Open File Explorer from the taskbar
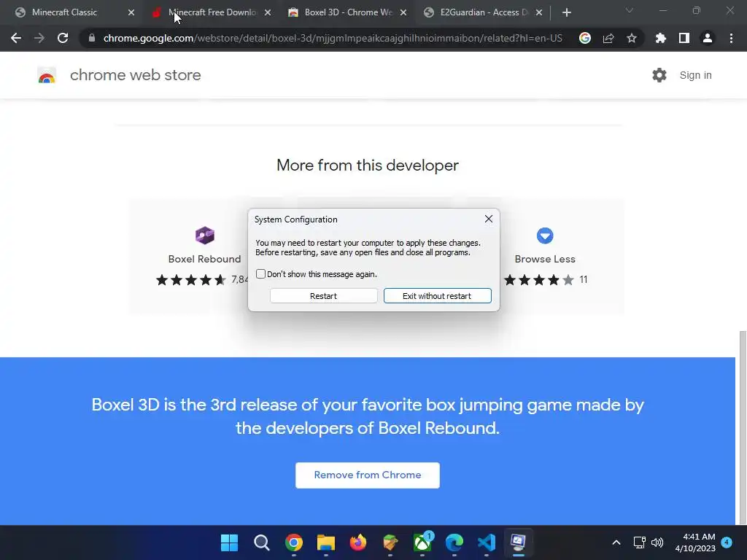 click(x=326, y=542)
